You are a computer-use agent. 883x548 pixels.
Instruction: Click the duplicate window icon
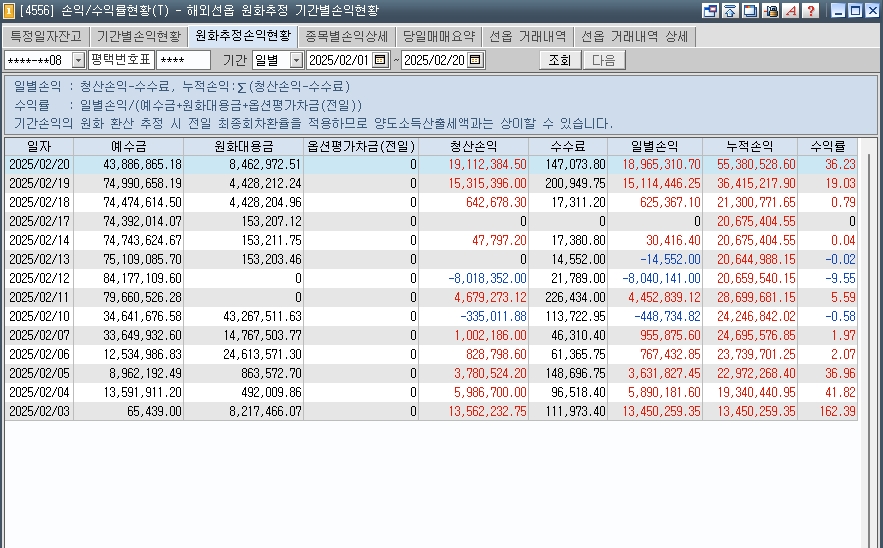(x=751, y=10)
